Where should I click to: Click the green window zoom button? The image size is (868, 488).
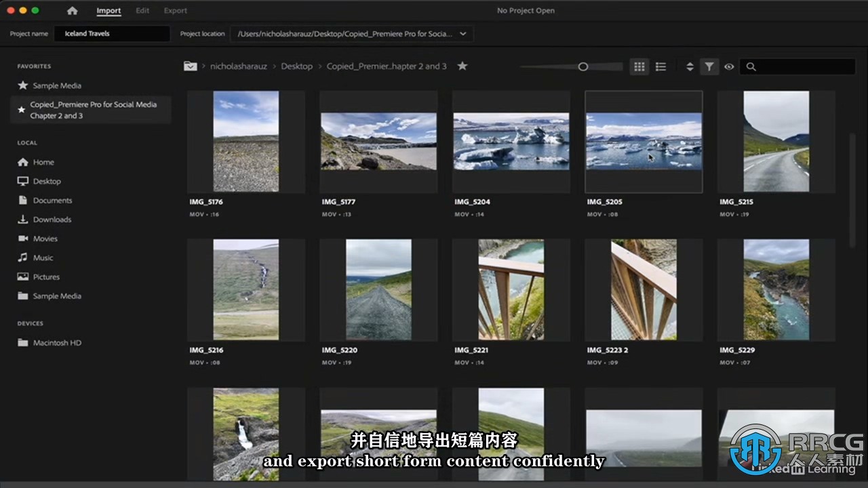pos(35,11)
